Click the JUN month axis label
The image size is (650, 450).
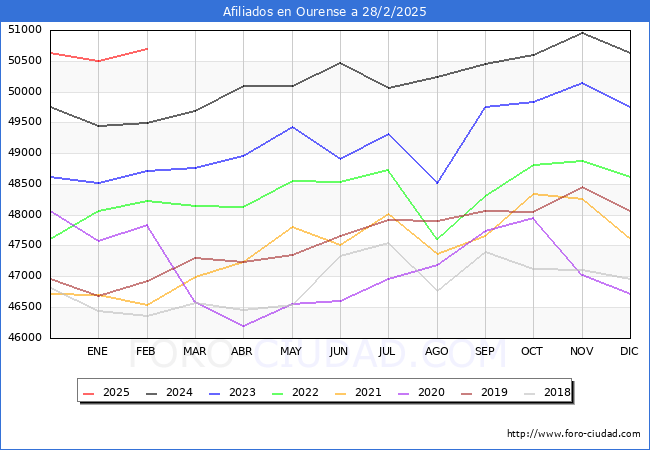point(339,351)
